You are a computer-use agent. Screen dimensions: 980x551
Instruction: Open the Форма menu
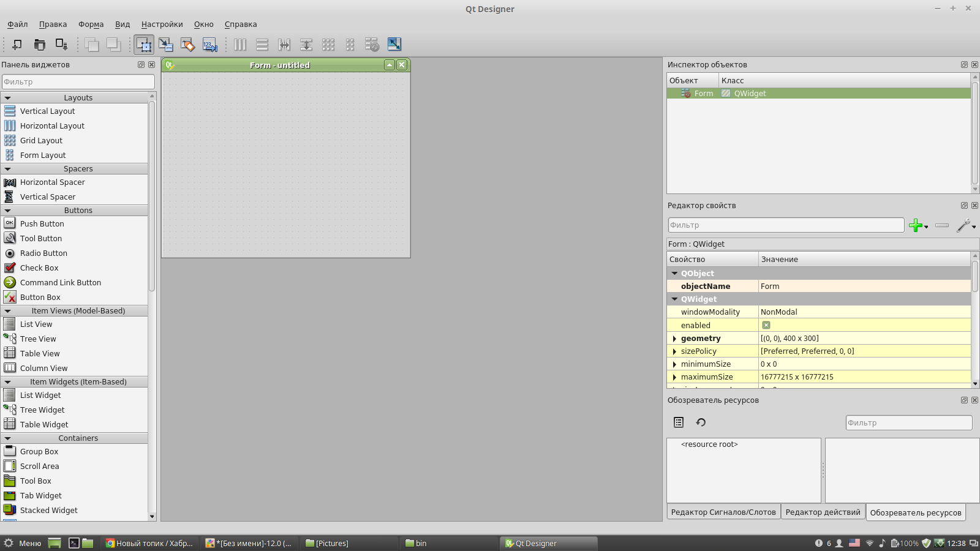tap(91, 24)
